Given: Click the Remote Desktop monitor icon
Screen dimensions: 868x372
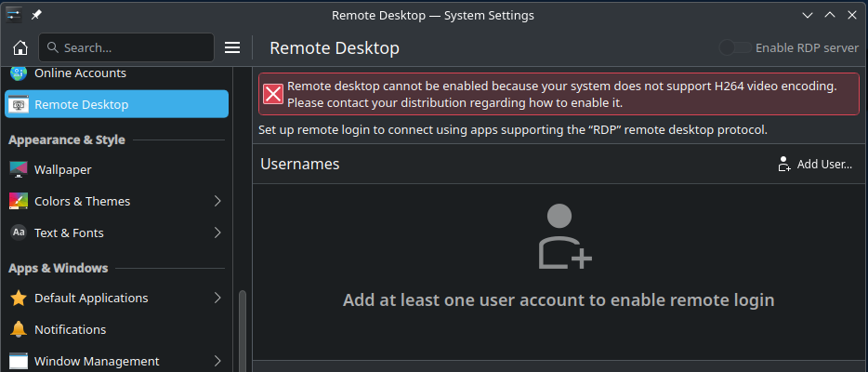Looking at the screenshot, I should (x=19, y=104).
